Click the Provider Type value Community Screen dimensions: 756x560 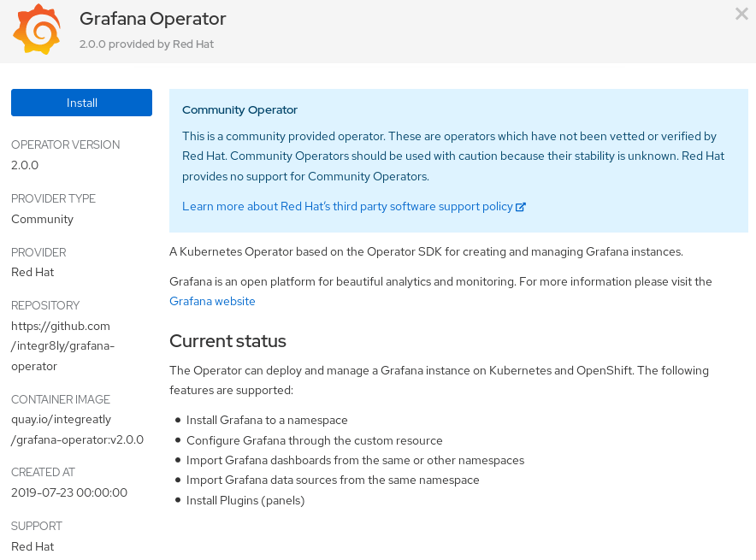pos(42,219)
